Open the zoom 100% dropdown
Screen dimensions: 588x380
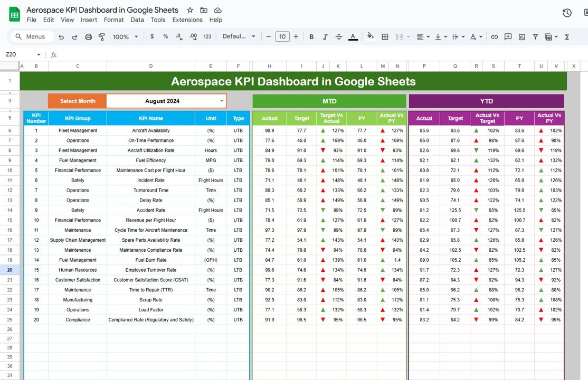coord(126,37)
